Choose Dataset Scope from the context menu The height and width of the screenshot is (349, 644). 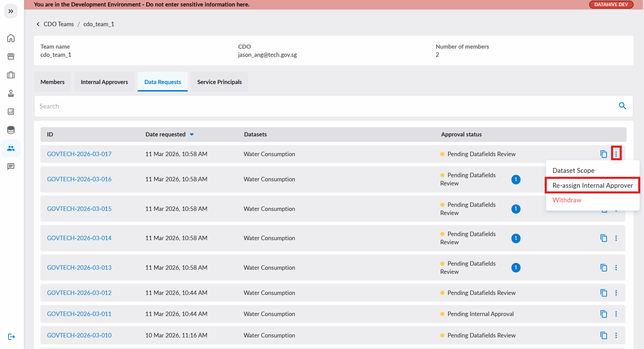pos(592,170)
